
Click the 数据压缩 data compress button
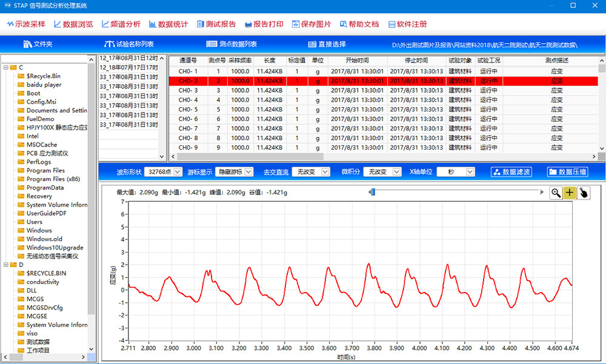(568, 172)
